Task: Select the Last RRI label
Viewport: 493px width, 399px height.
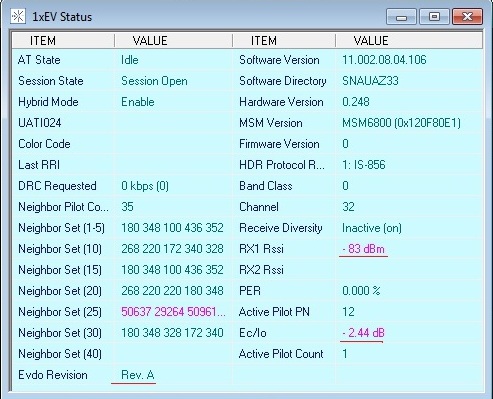Action: 39,165
